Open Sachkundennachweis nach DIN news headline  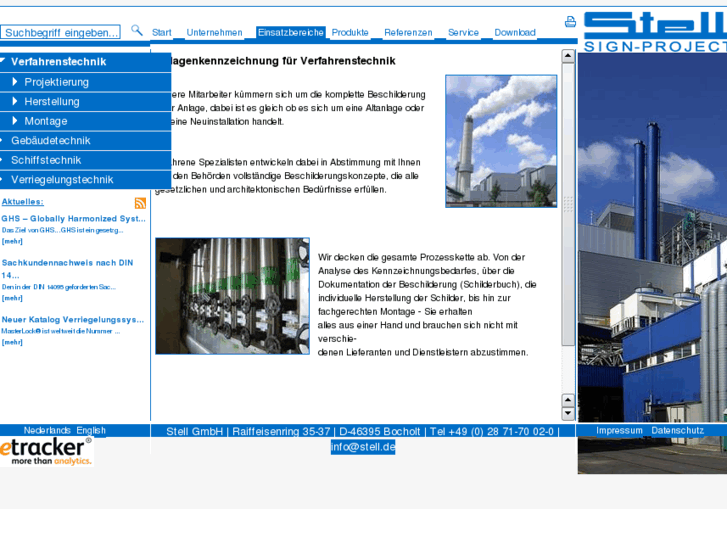pos(67,269)
